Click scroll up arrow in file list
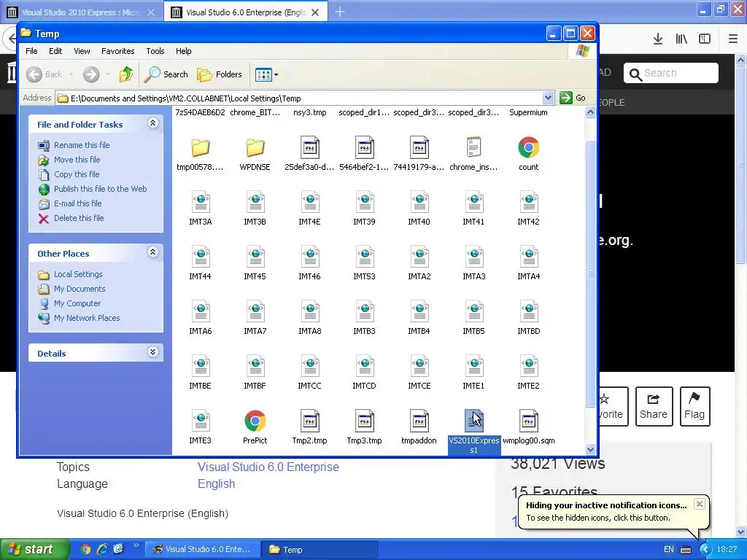This screenshot has height=560, width=747. (x=590, y=112)
